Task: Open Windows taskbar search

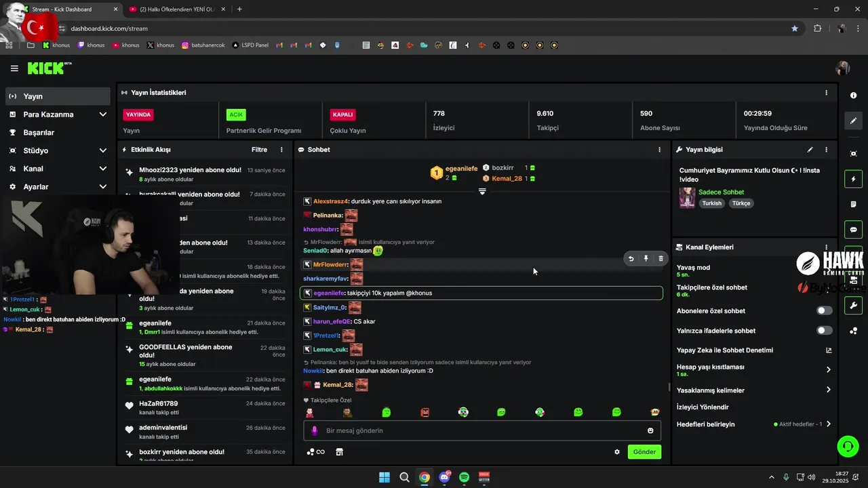Action: tap(404, 477)
